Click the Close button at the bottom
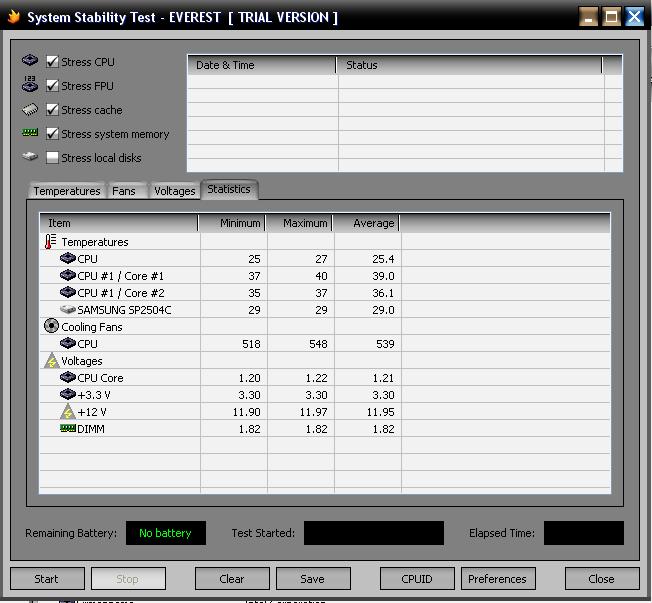The image size is (652, 603). (602, 579)
